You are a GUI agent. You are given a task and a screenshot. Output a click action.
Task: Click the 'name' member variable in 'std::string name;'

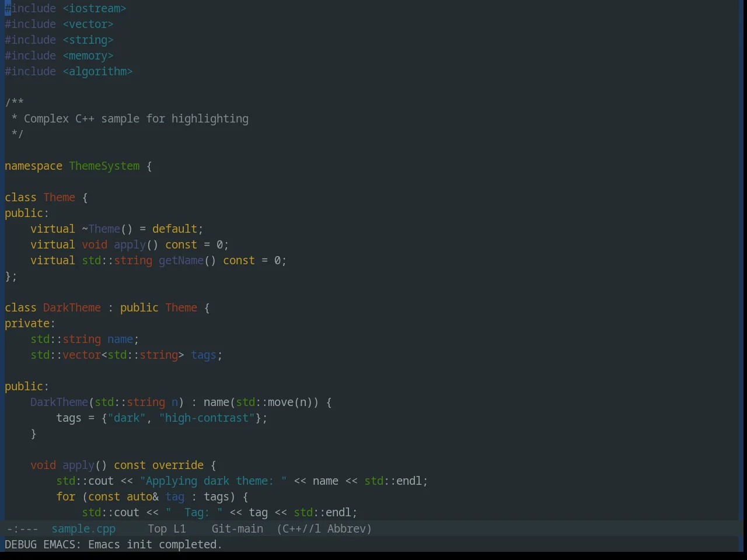[x=120, y=339]
